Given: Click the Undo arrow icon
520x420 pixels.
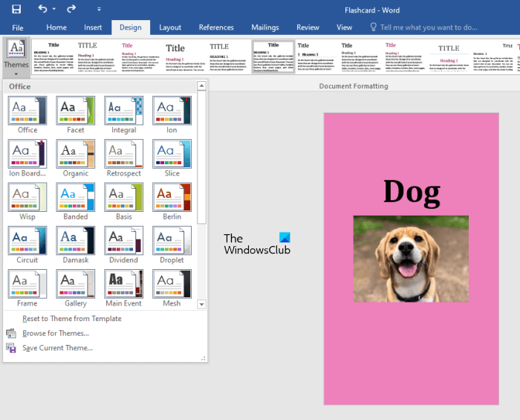Looking at the screenshot, I should tap(42, 9).
